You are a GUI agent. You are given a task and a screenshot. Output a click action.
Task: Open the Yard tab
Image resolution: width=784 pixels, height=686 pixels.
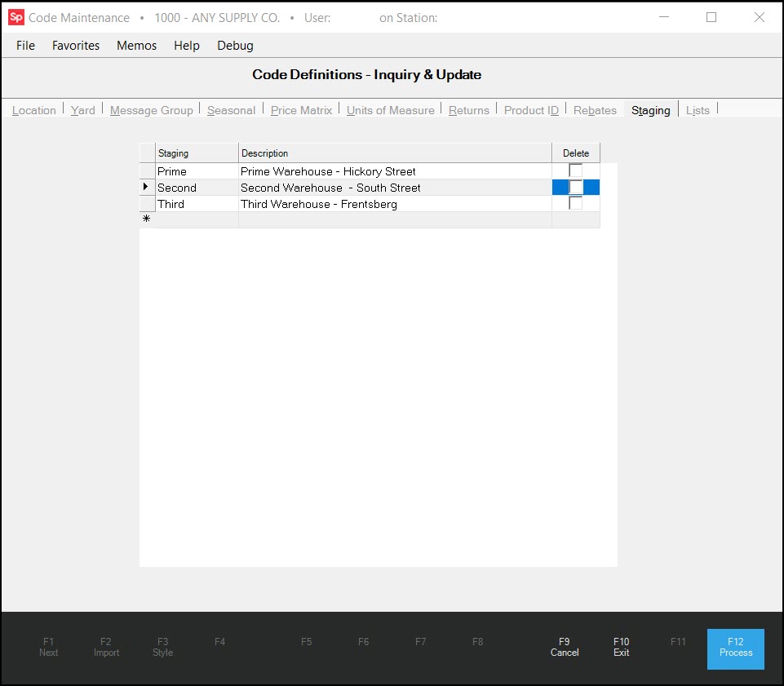(x=82, y=109)
